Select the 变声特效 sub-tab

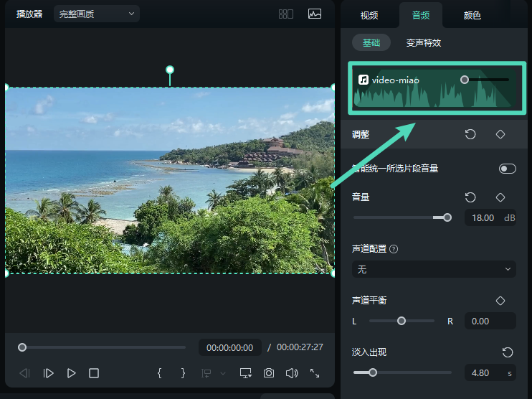[x=424, y=43]
